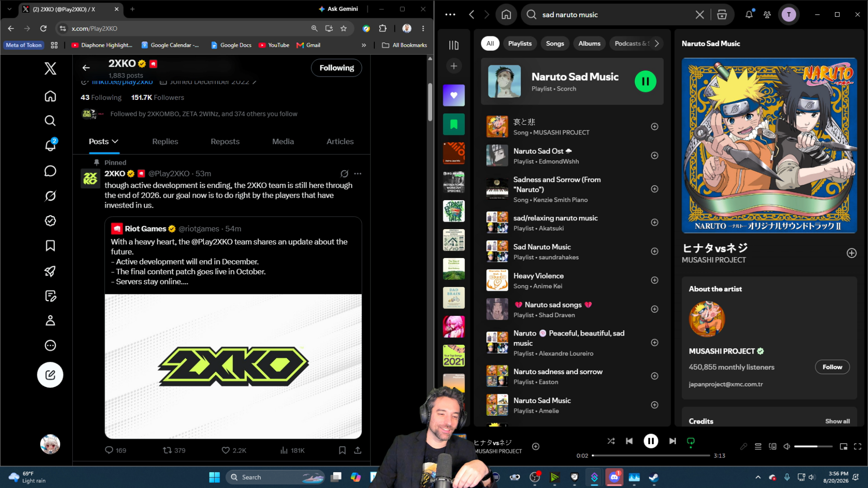Open Connect to a device icon
This screenshot has height=488, width=868.
[x=772, y=446]
